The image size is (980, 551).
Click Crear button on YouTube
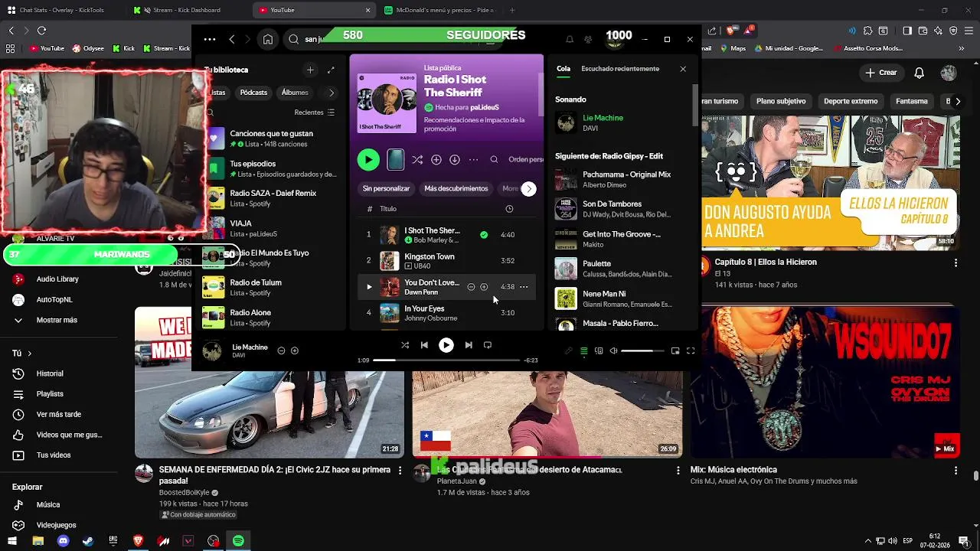tap(881, 73)
